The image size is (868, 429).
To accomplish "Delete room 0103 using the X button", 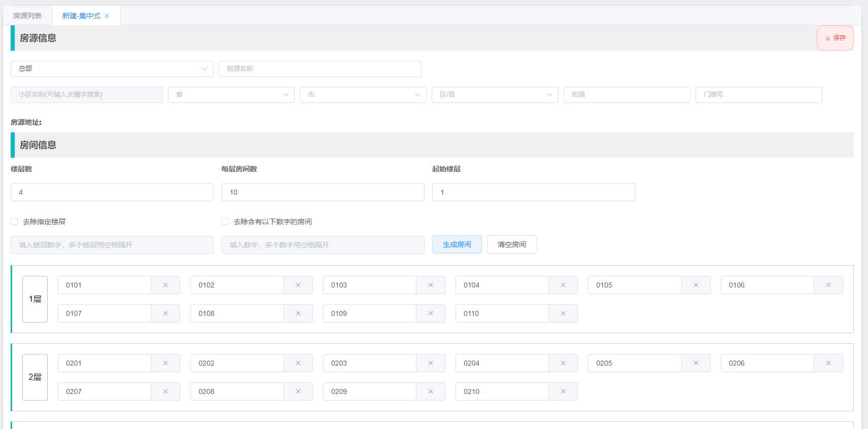I will click(x=431, y=285).
